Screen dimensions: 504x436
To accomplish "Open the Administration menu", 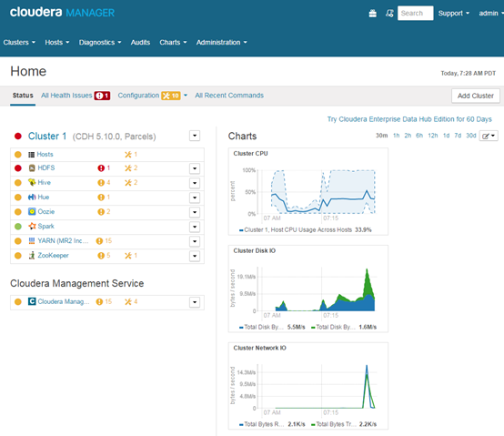I will coord(221,43).
